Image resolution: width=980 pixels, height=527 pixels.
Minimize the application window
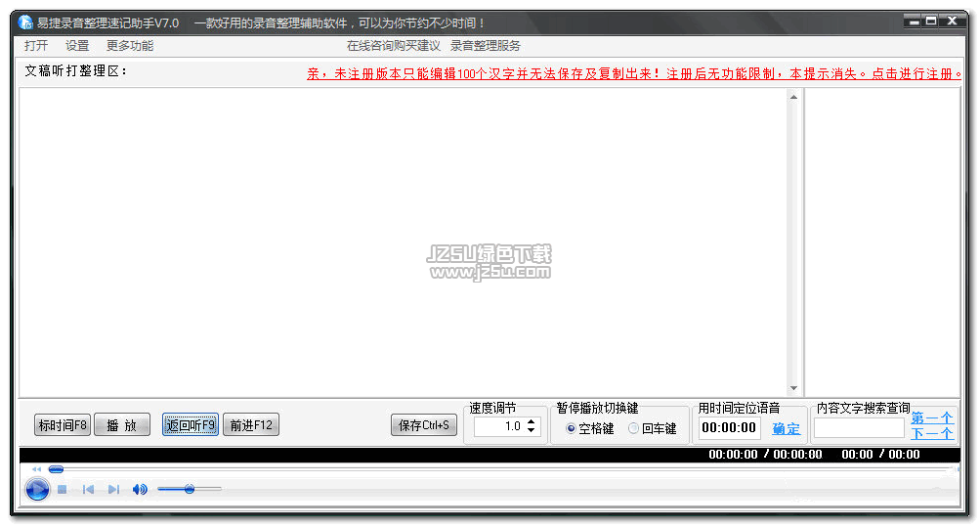(x=914, y=22)
